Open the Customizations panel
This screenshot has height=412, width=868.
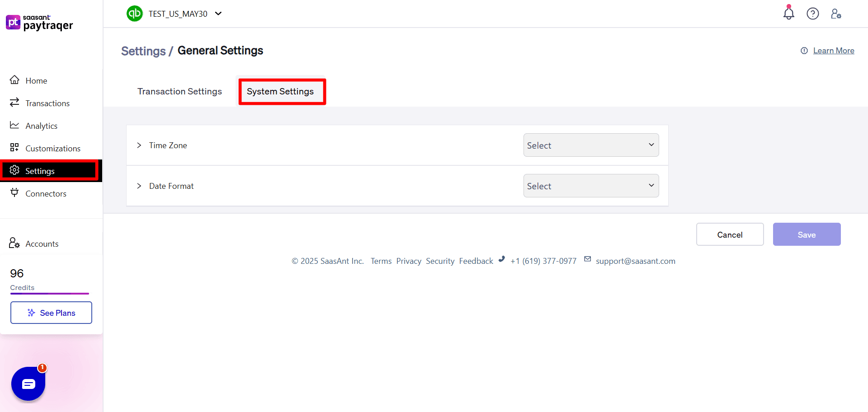click(x=53, y=148)
